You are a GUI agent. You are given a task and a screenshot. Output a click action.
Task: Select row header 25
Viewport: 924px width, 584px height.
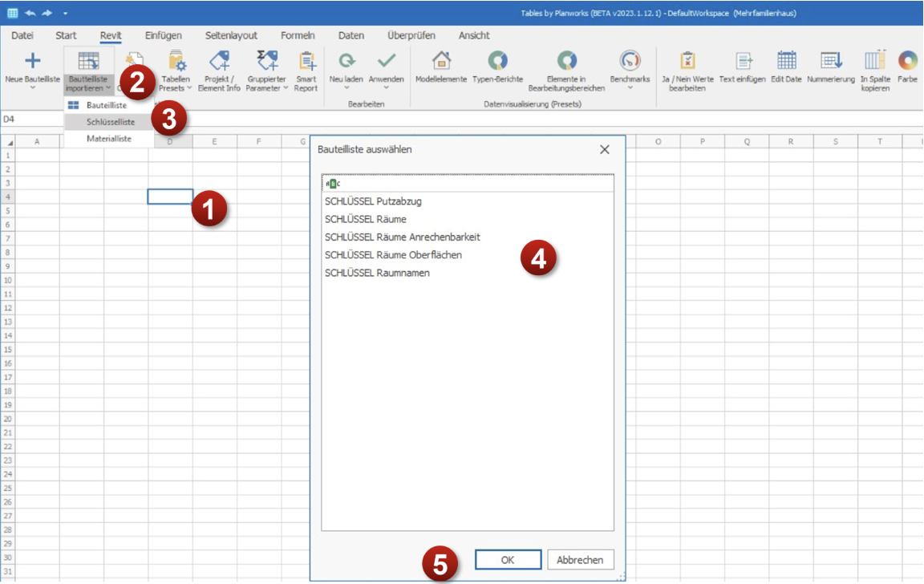click(8, 489)
